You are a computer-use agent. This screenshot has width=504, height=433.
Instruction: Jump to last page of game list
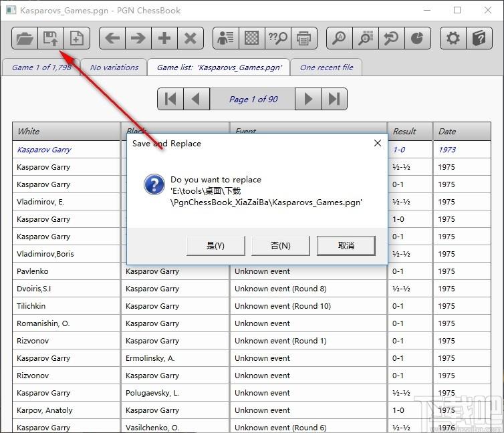pyautogui.click(x=334, y=99)
